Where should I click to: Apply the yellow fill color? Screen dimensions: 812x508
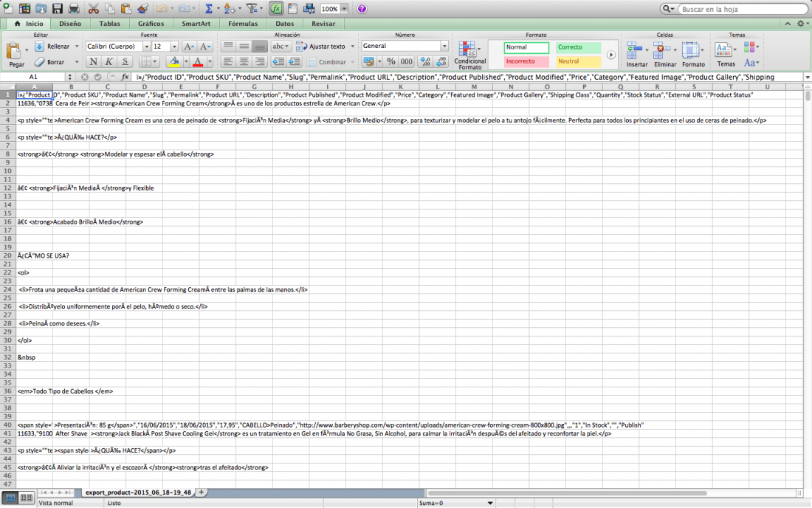pos(174,62)
